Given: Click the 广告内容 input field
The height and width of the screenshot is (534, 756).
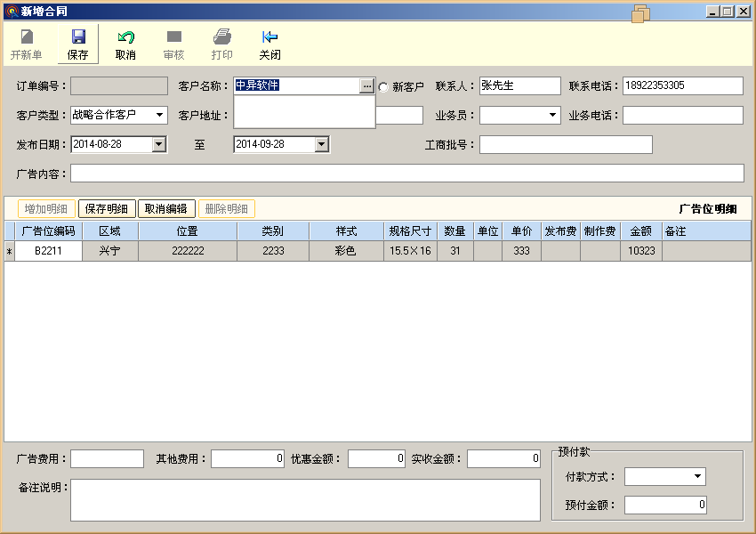Looking at the screenshot, I should pos(406,173).
